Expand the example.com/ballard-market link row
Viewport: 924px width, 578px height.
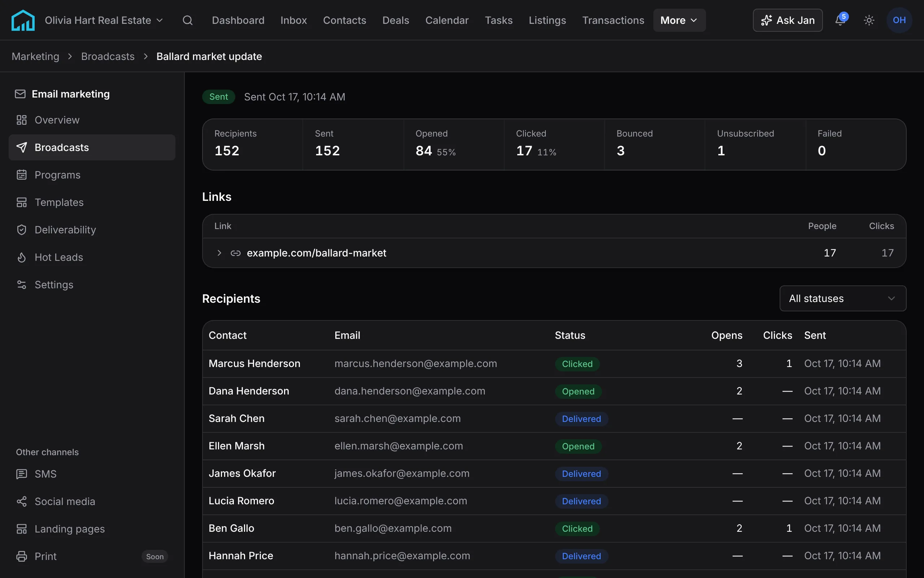(x=219, y=253)
